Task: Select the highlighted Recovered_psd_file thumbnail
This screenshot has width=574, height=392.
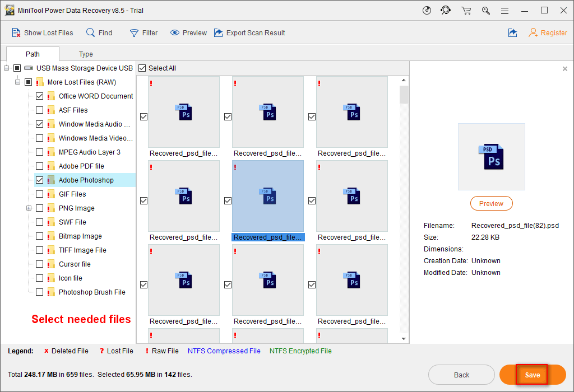Action: coord(267,196)
